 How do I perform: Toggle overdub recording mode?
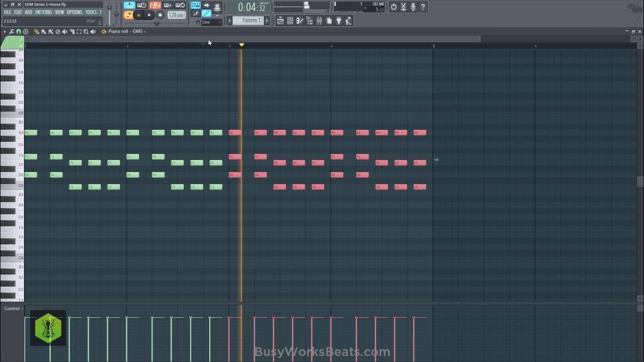pos(168,5)
